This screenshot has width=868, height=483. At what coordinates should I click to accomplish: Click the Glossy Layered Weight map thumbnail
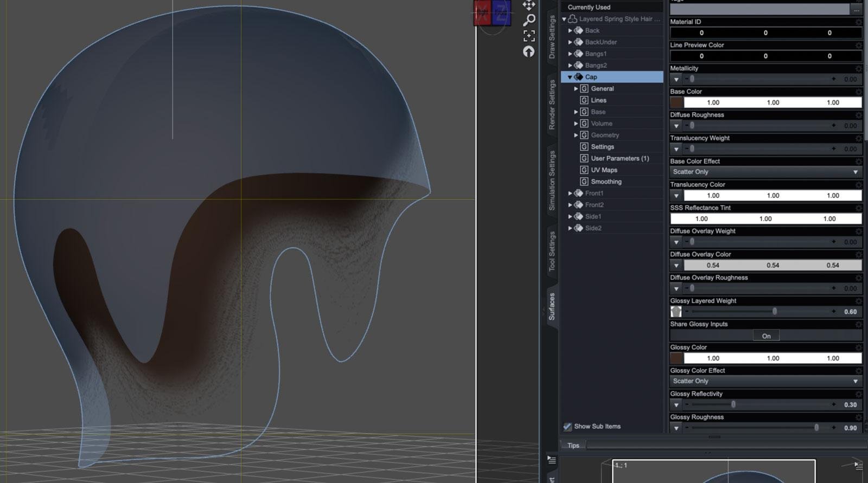click(676, 312)
